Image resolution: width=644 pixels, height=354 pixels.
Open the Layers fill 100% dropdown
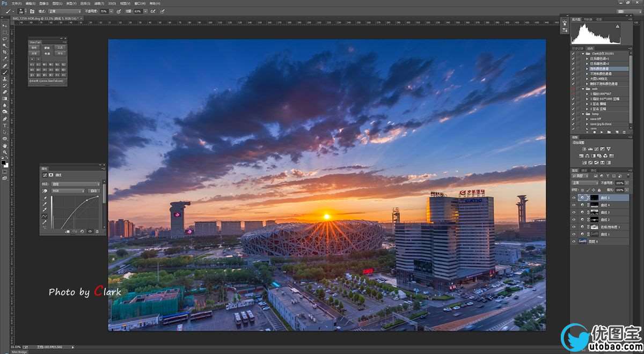[627, 190]
